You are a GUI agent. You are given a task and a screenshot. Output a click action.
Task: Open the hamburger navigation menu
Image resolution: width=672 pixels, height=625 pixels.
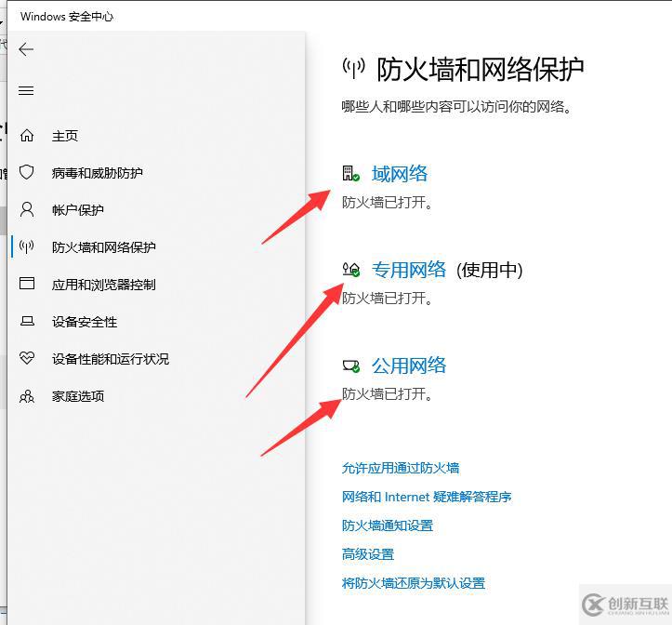click(x=26, y=90)
